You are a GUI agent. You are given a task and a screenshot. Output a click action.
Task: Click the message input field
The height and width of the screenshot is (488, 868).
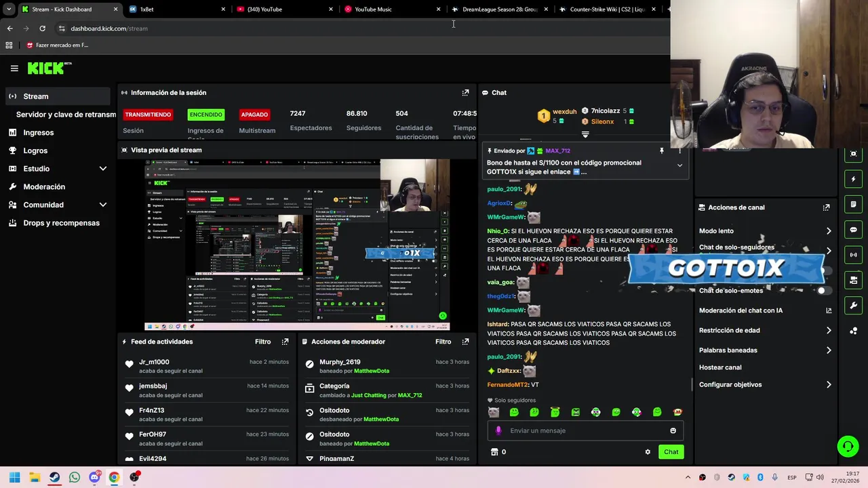pos(585,430)
